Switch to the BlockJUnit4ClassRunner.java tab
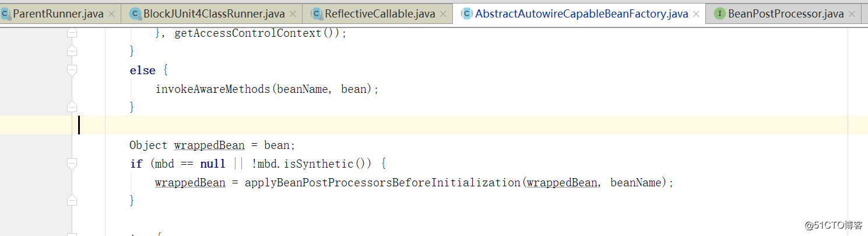Screen dimensions: 868x236 pyautogui.click(x=215, y=13)
